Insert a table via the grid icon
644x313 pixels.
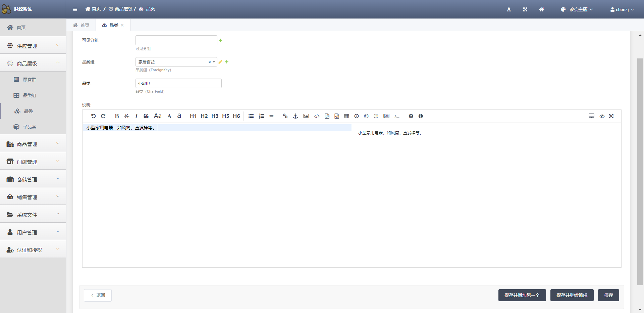pos(346,116)
